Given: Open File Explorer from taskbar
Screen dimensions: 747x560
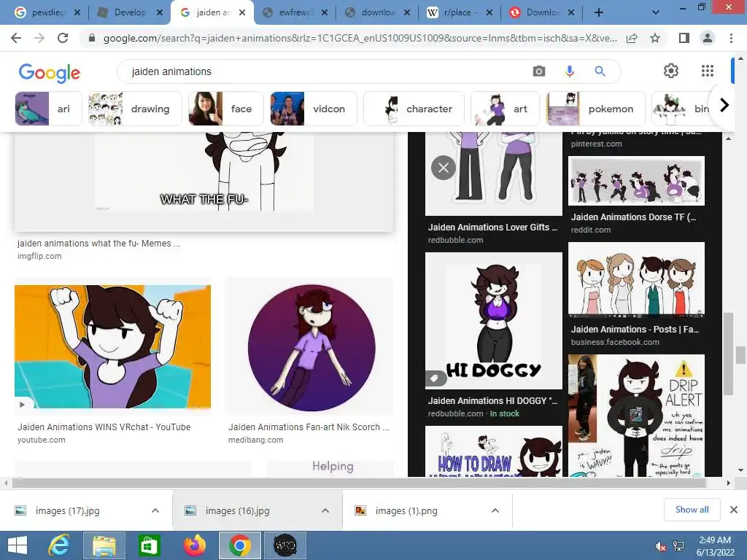Looking at the screenshot, I should (104, 545).
